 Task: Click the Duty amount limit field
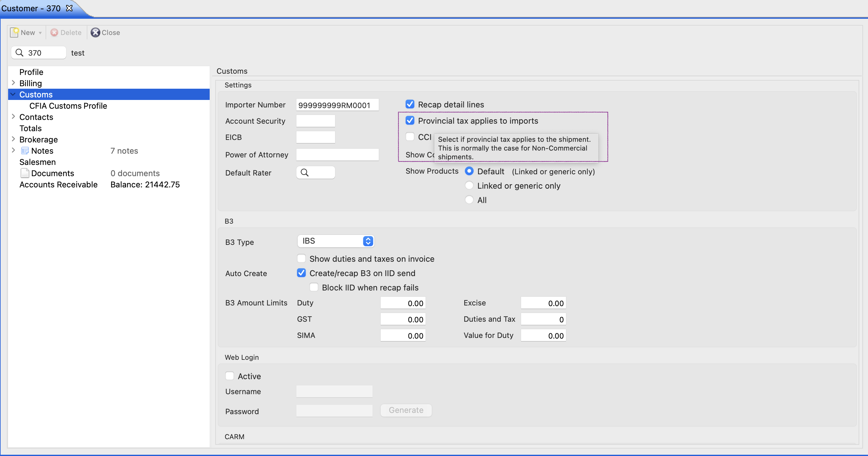(x=403, y=303)
